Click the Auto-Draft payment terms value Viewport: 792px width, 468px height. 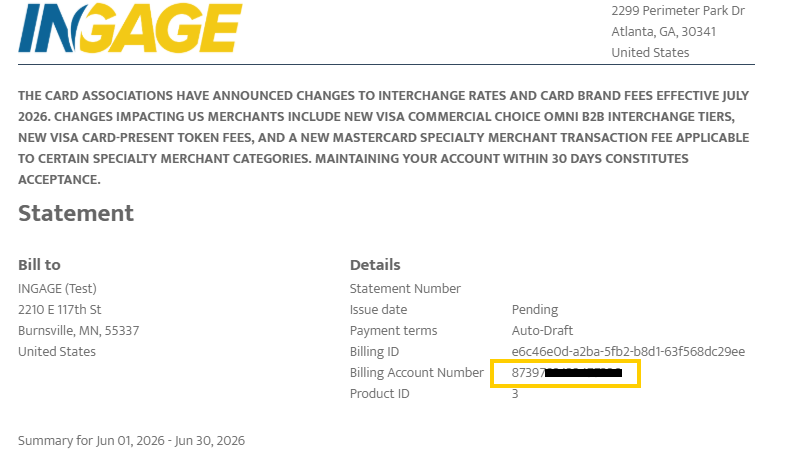click(542, 331)
